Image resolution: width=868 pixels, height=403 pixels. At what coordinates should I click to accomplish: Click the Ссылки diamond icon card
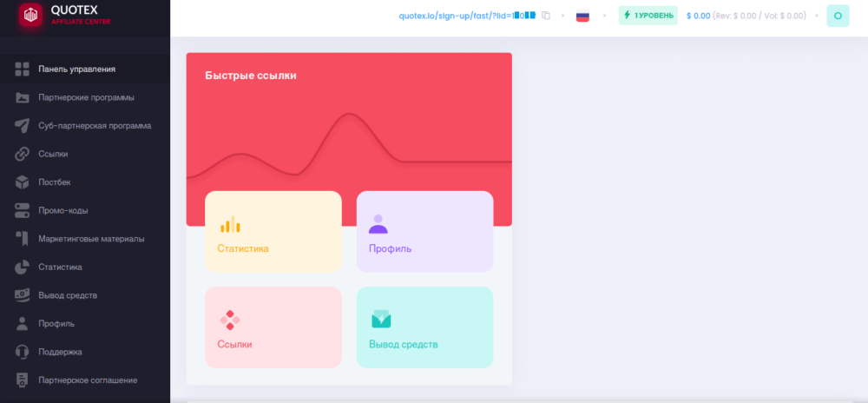coord(230,320)
